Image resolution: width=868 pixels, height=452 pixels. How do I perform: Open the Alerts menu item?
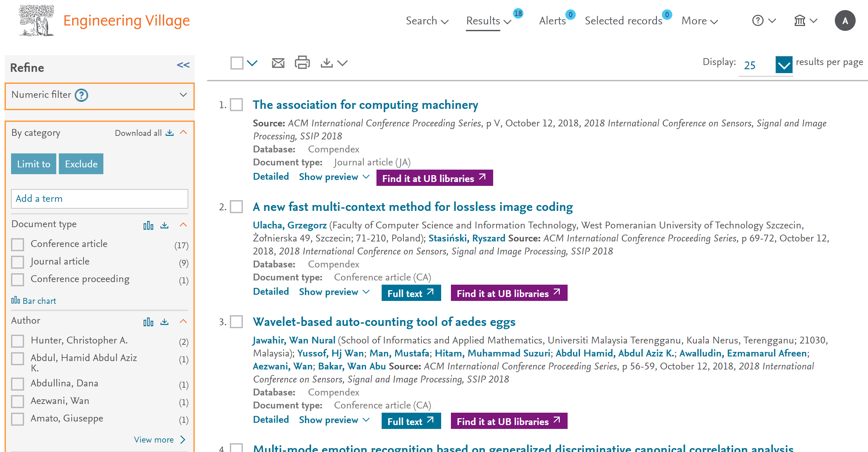click(x=552, y=21)
